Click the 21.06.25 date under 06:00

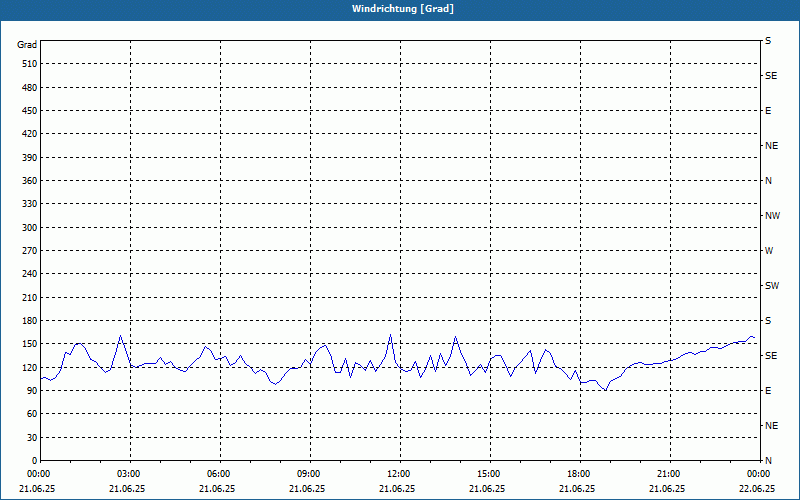[x=217, y=489]
